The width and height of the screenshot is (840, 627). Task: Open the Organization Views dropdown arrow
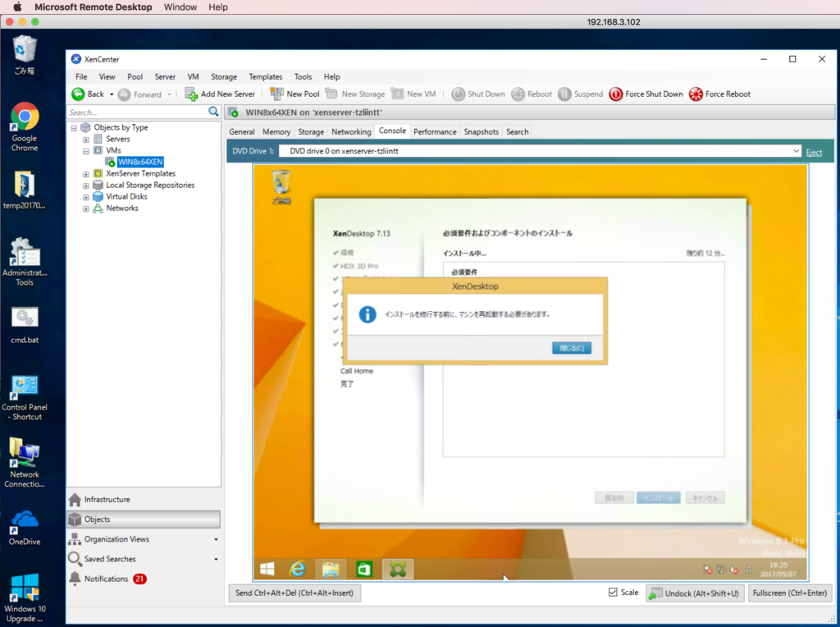[216, 540]
